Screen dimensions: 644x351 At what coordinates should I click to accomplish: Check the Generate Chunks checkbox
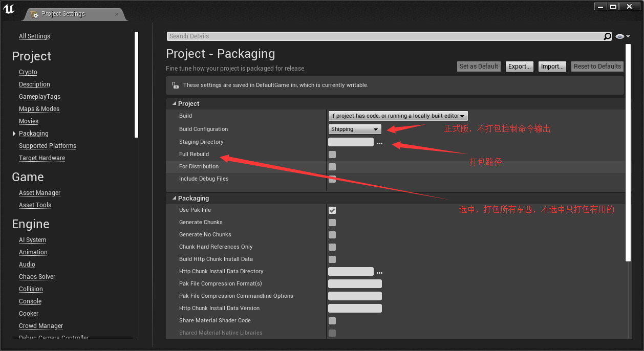(x=332, y=222)
